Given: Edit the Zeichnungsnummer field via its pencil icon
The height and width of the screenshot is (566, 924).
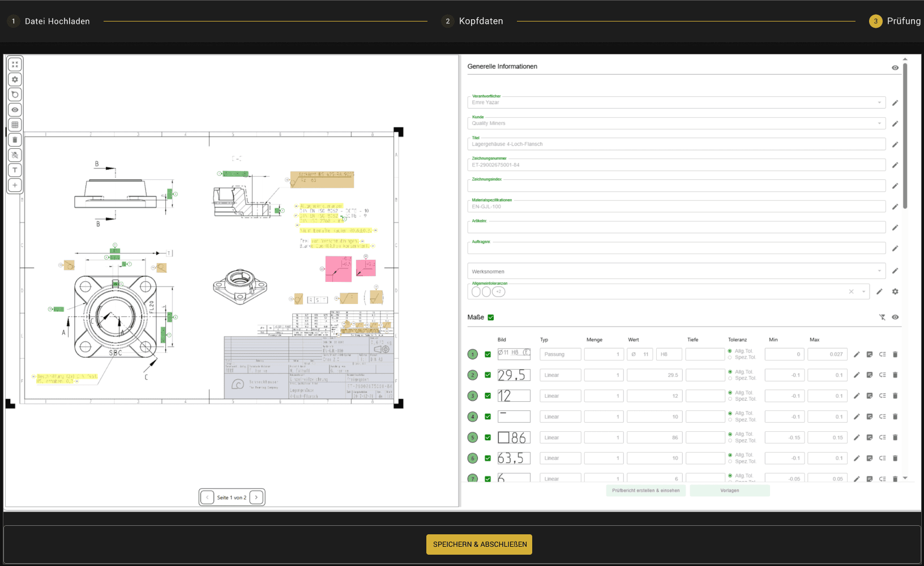Looking at the screenshot, I should tap(895, 165).
